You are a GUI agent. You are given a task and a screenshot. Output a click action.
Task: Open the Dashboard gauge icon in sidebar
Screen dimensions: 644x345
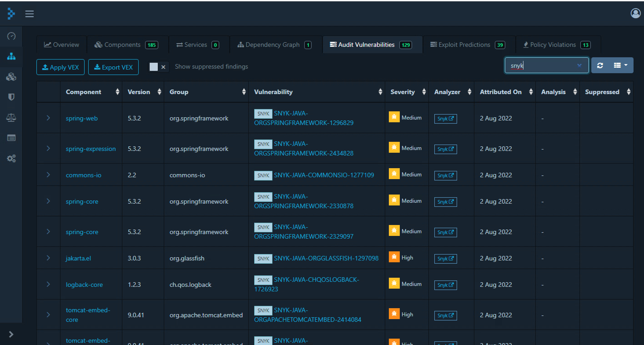click(11, 36)
